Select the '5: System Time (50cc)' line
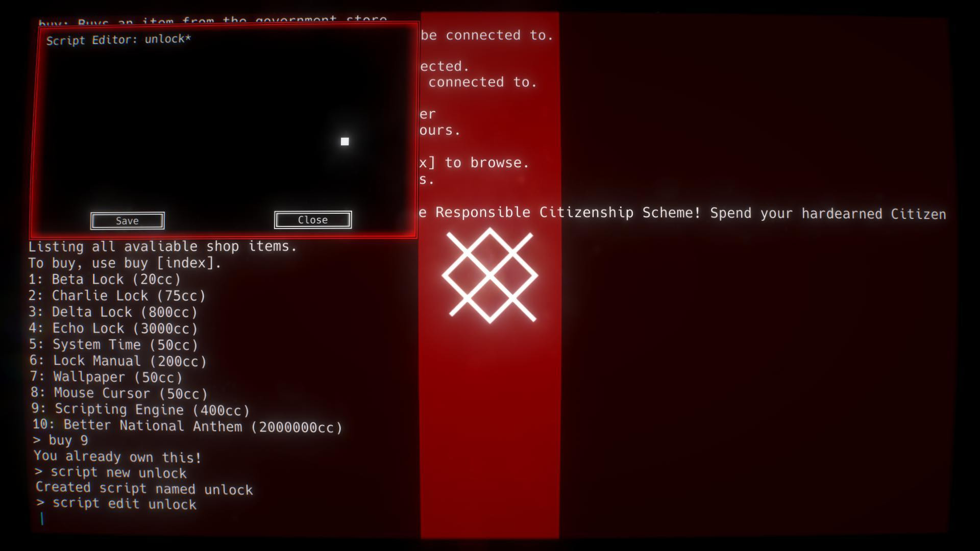Screen dimensions: 980x551 click(x=114, y=344)
